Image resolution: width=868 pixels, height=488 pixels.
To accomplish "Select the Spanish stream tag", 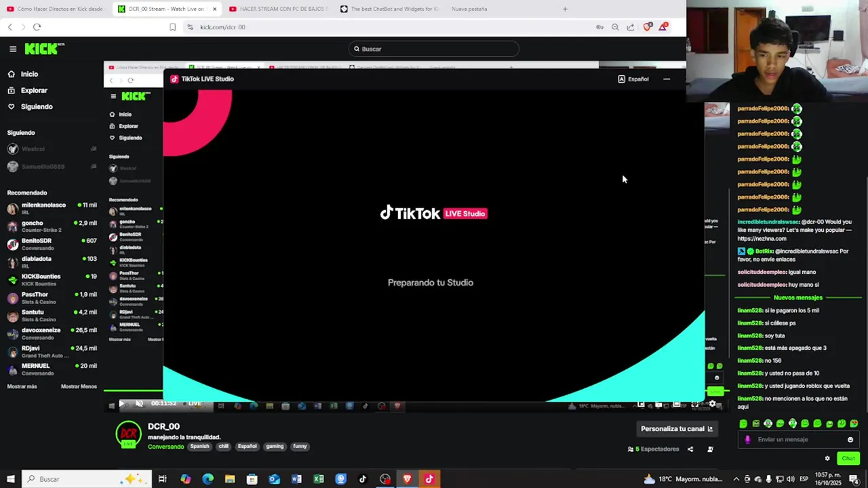I will point(199,446).
